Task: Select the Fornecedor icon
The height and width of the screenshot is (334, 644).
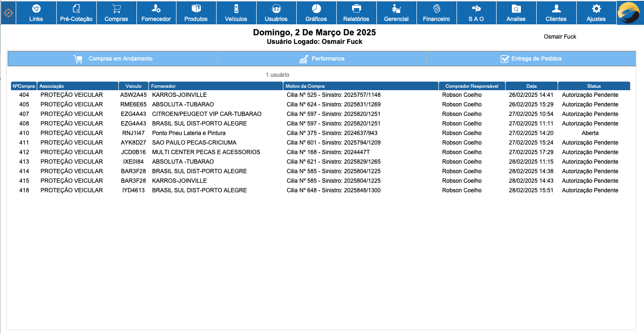Action: pos(156,12)
